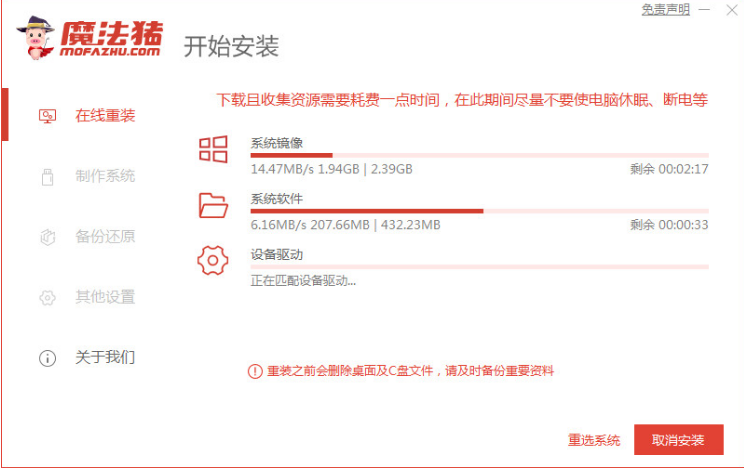Minimize the installer window
Image resolution: width=744 pixels, height=471 pixels.
tap(705, 10)
